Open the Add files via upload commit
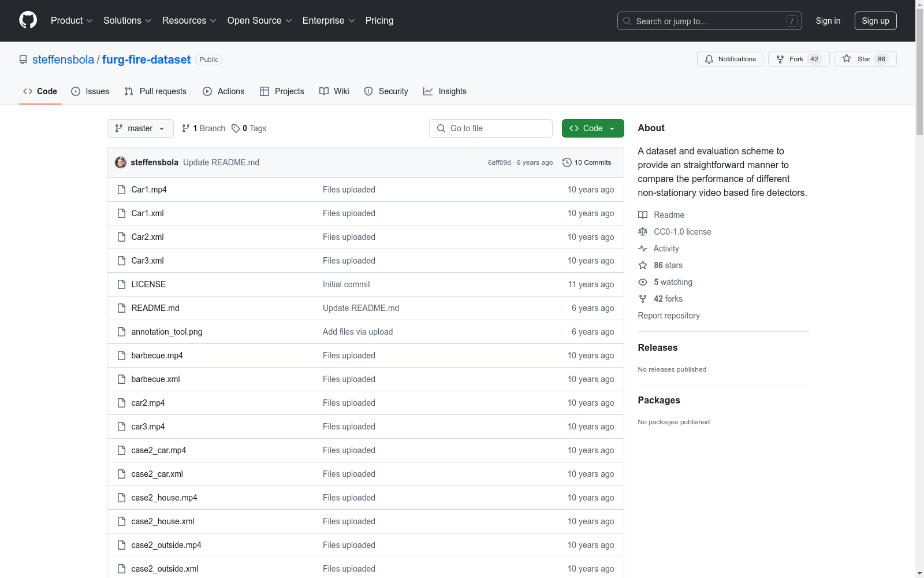 pyautogui.click(x=357, y=332)
